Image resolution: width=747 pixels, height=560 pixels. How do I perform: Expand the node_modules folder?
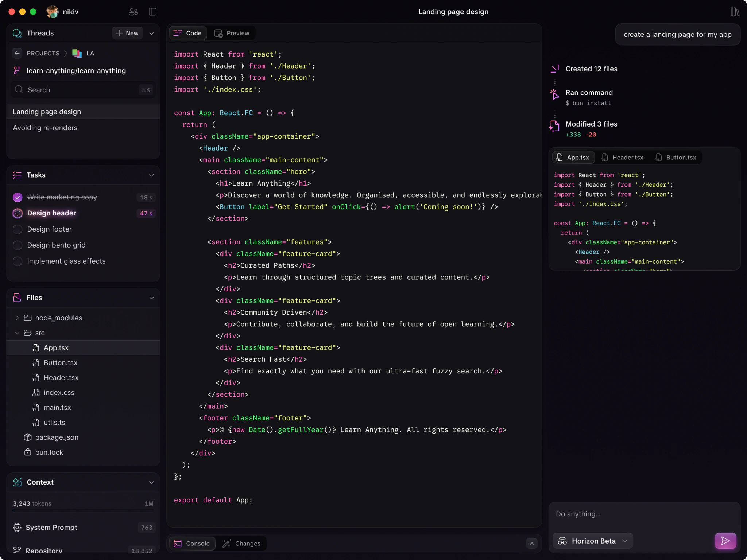pyautogui.click(x=17, y=318)
